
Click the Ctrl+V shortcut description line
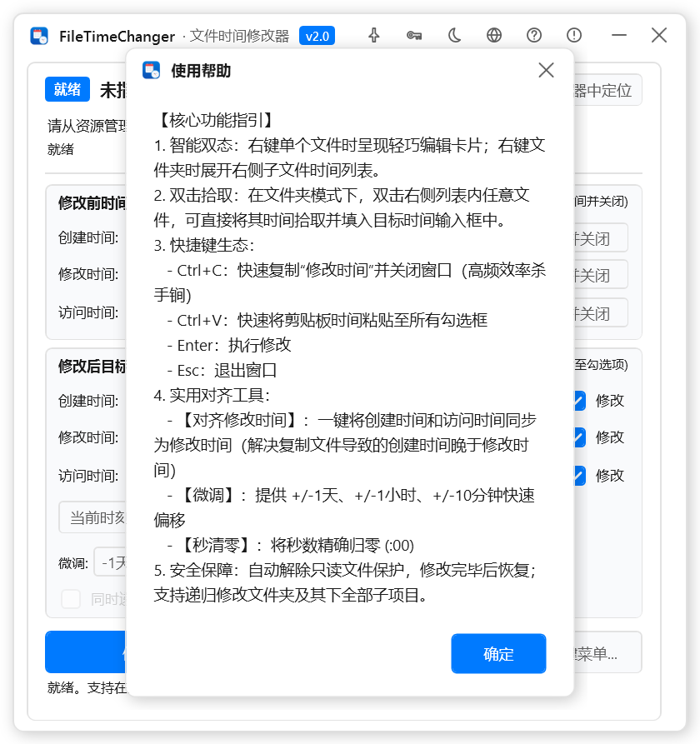327,320
